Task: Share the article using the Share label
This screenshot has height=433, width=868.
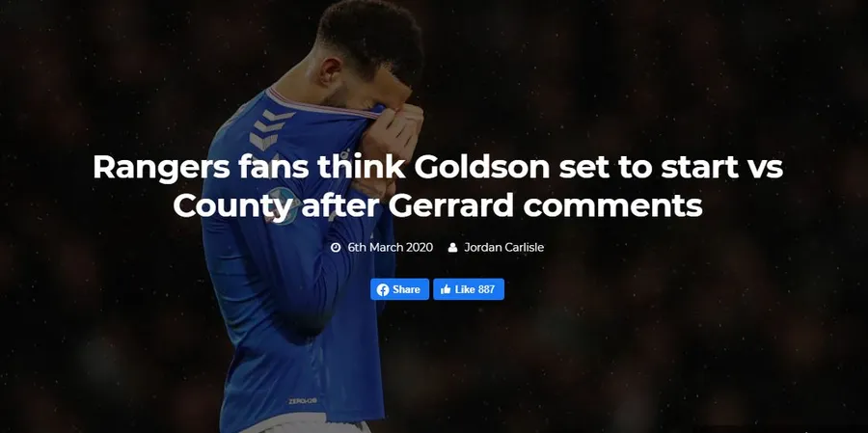Action: 406,289
